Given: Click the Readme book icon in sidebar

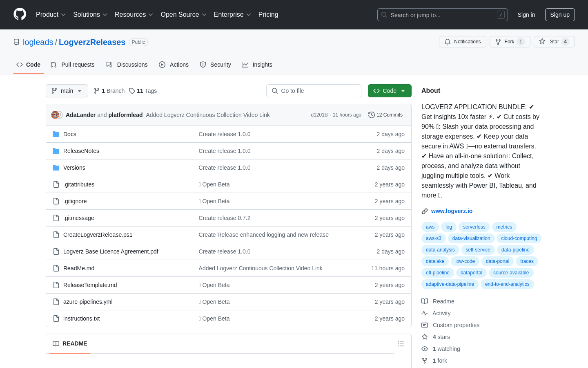Looking at the screenshot, I should pyautogui.click(x=425, y=301).
